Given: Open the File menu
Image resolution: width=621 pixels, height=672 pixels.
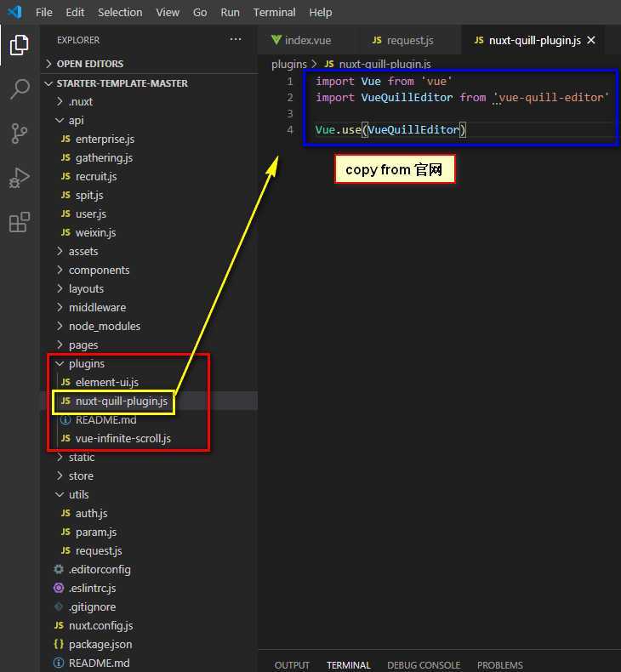Looking at the screenshot, I should (x=43, y=13).
